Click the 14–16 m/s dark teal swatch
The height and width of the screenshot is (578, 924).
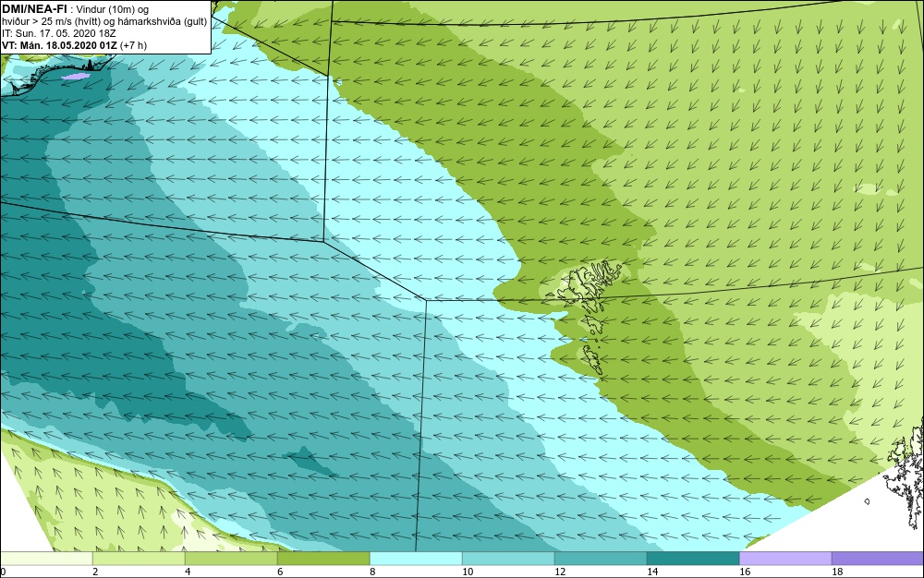coord(693,559)
